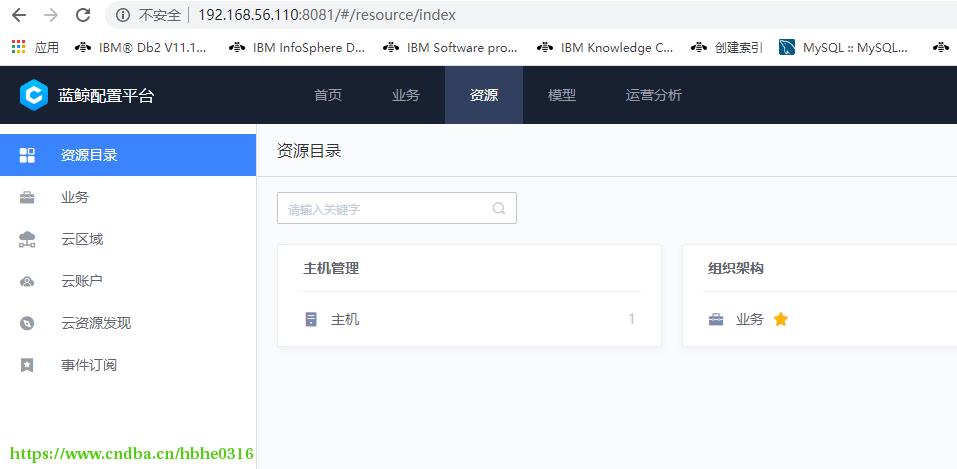The width and height of the screenshot is (957, 469).
Task: Switch to the 业务 top nav tab
Action: 406,95
